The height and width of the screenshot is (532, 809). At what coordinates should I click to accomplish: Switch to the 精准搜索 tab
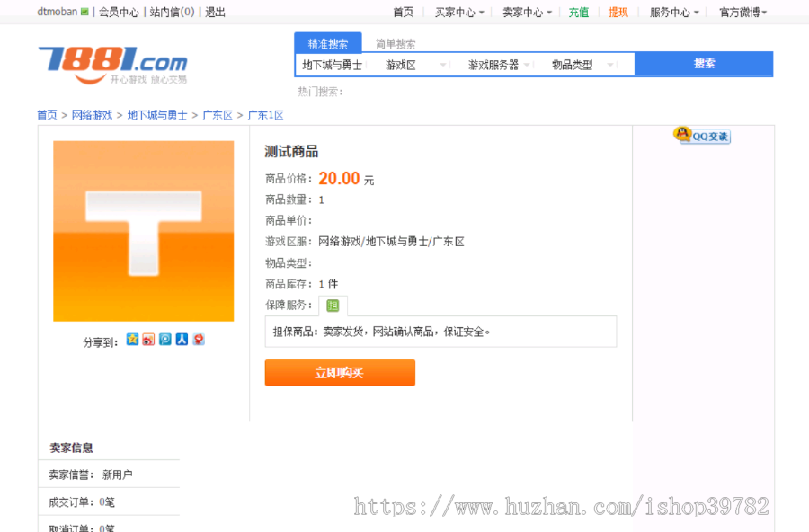pos(327,43)
